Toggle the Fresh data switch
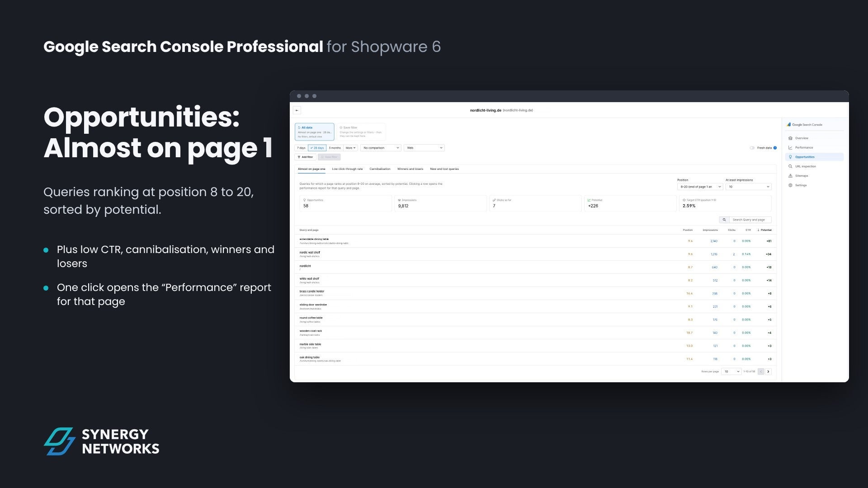Image resolution: width=868 pixels, height=488 pixels. pos(752,148)
